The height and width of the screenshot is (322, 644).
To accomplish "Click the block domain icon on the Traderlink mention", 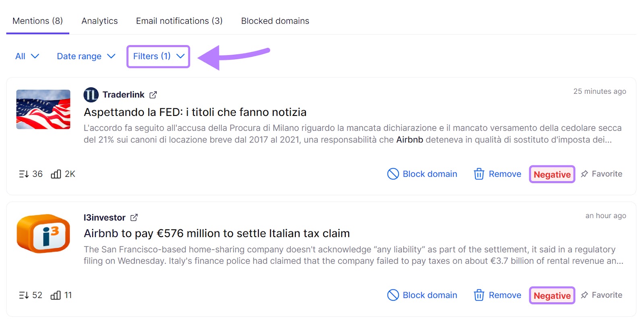I will 393,174.
